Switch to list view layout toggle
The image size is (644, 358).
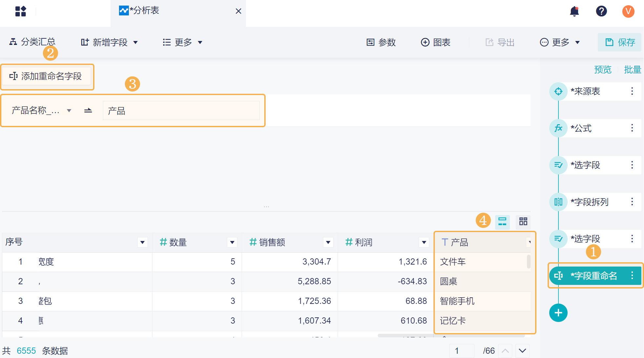pos(502,222)
